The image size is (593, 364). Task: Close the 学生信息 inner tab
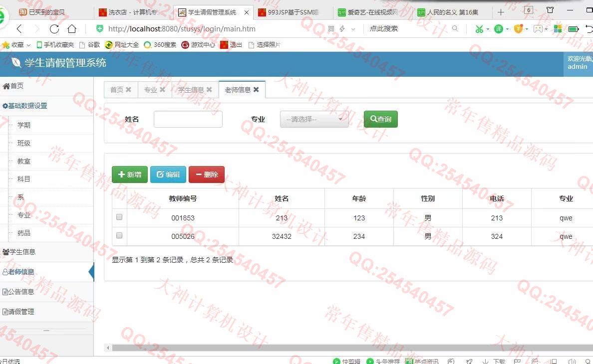(209, 89)
